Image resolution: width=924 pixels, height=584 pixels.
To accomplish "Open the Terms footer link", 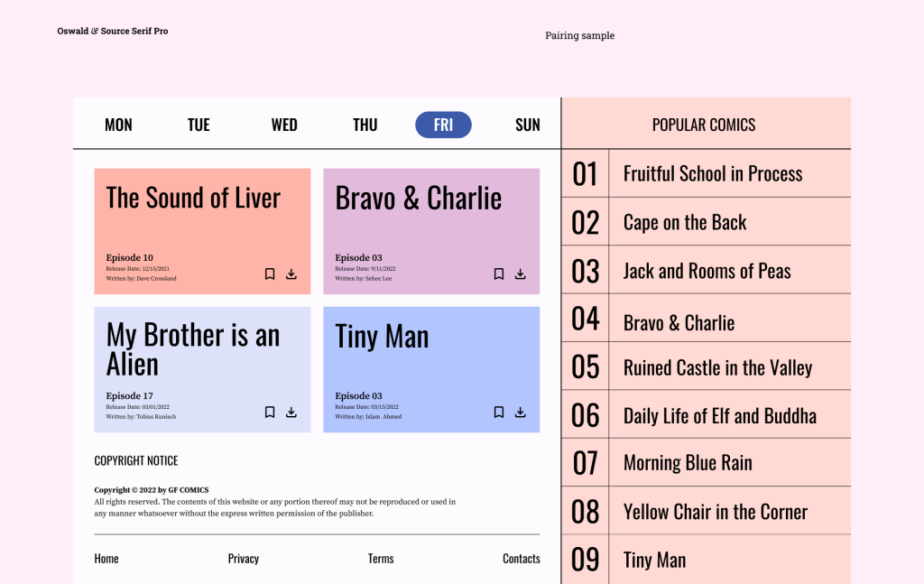I will 381,559.
